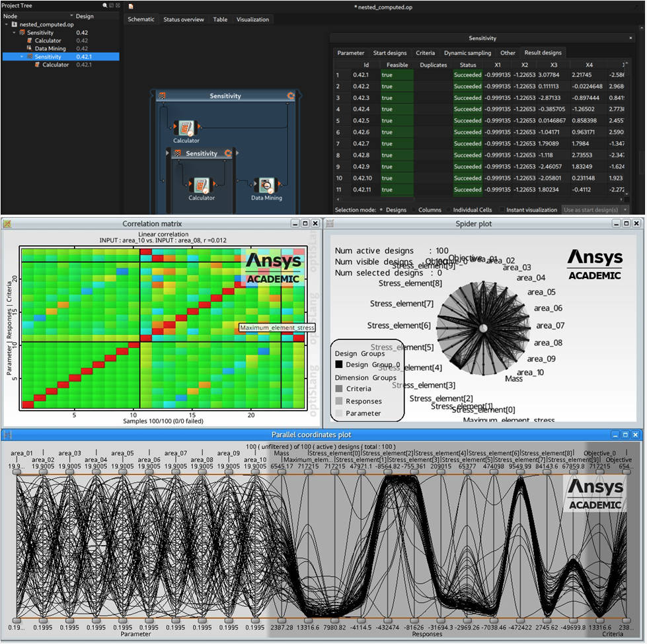
Task: Click the checkered flag icon on outer Sensitivity
Action: 162,96
